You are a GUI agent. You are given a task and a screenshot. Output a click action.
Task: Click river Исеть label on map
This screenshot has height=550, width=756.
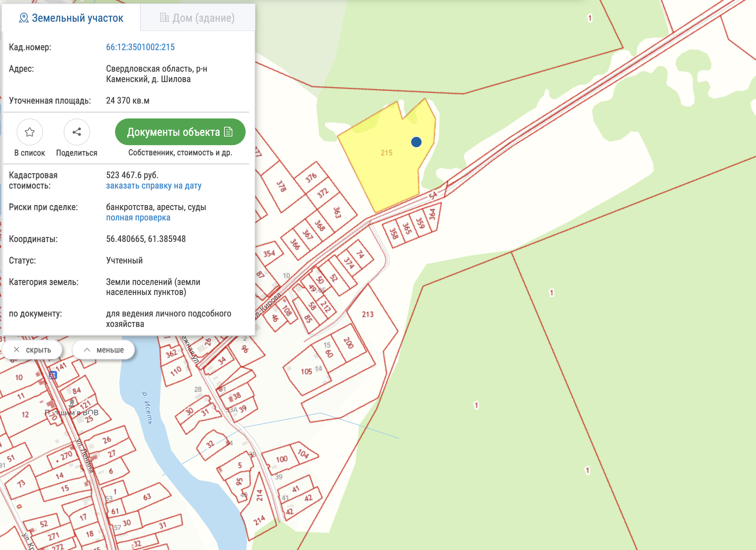point(147,408)
